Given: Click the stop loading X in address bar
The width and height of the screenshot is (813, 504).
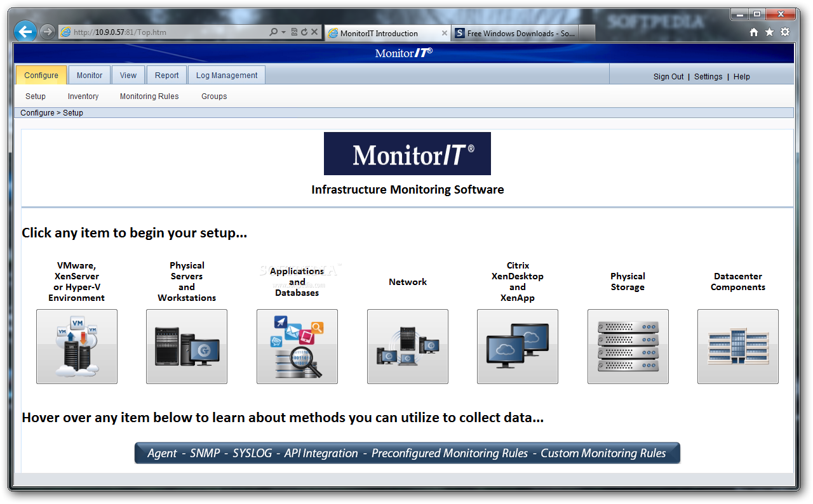Looking at the screenshot, I should pyautogui.click(x=314, y=32).
